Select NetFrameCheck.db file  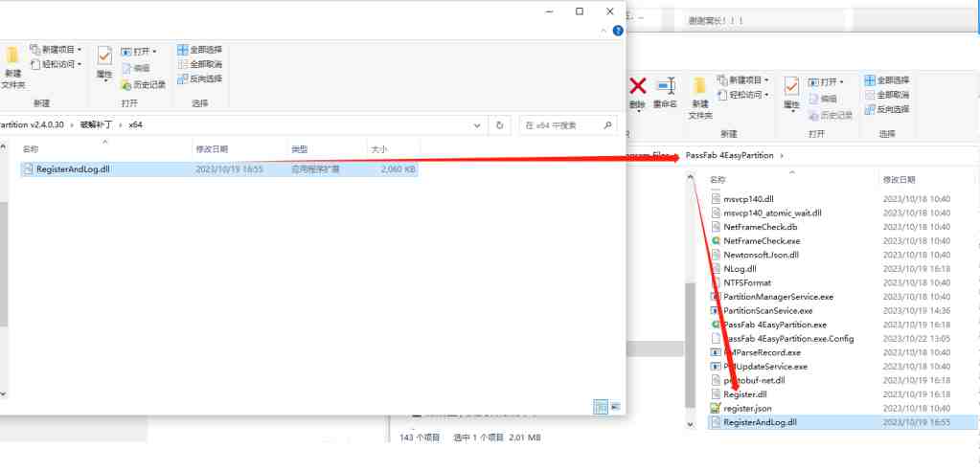pyautogui.click(x=760, y=227)
